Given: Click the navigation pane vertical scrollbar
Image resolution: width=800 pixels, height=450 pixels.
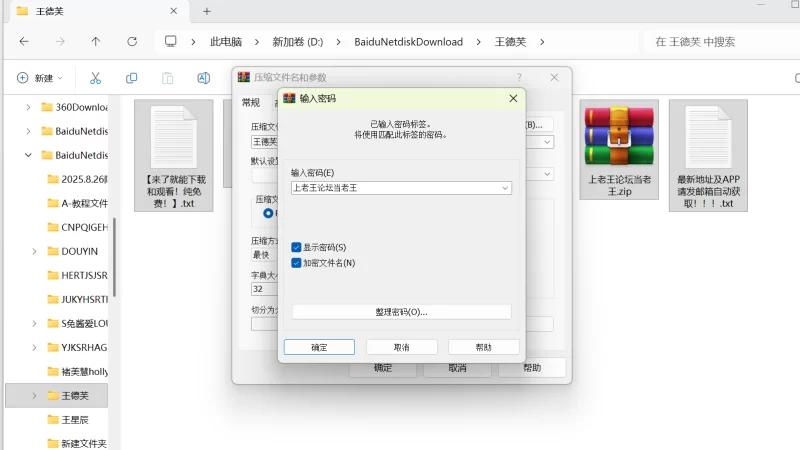Looking at the screenshot, I should tap(114, 257).
